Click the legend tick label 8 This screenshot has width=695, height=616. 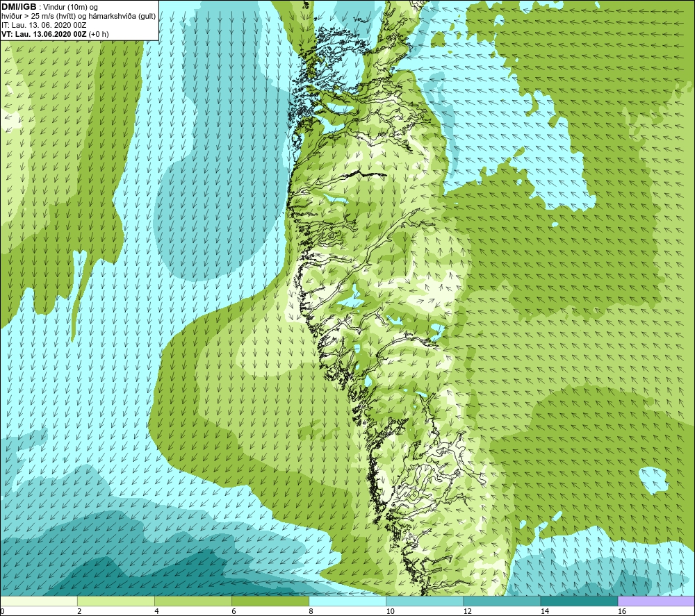coord(311,611)
